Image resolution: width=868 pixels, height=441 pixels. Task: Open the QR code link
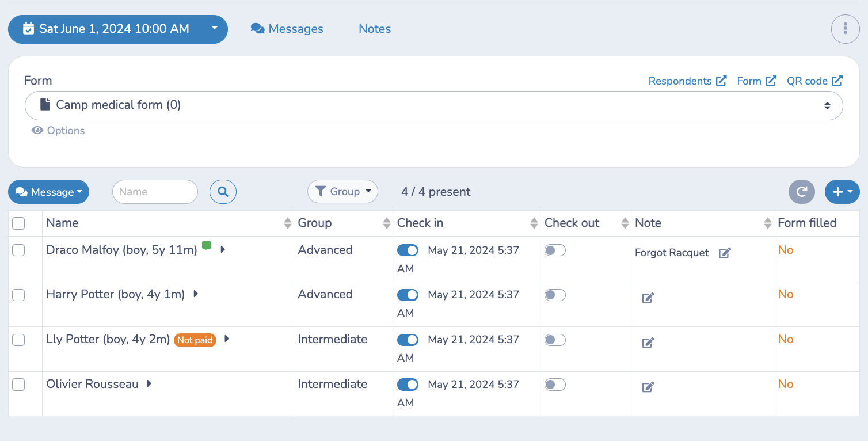[814, 81]
